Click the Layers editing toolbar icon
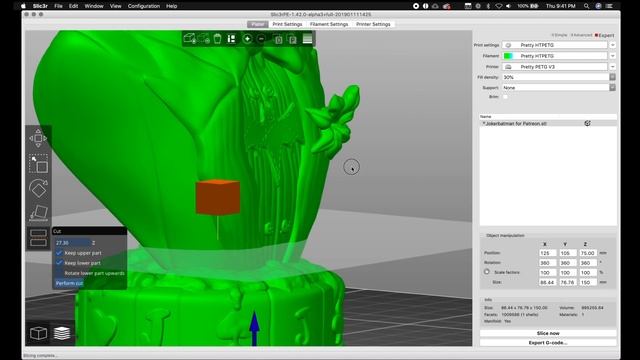The height and width of the screenshot is (360, 640). tap(307, 39)
